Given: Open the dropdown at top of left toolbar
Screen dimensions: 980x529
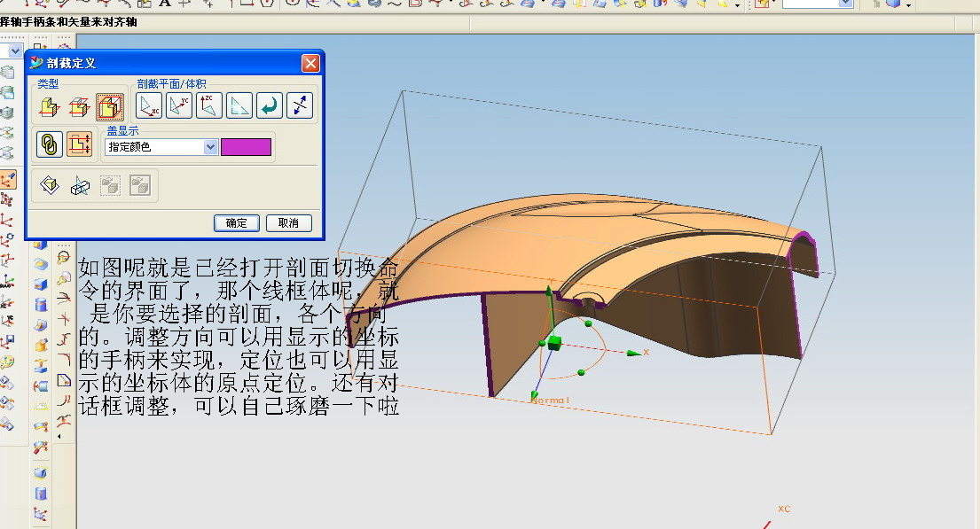Looking at the screenshot, I should [x=15, y=51].
